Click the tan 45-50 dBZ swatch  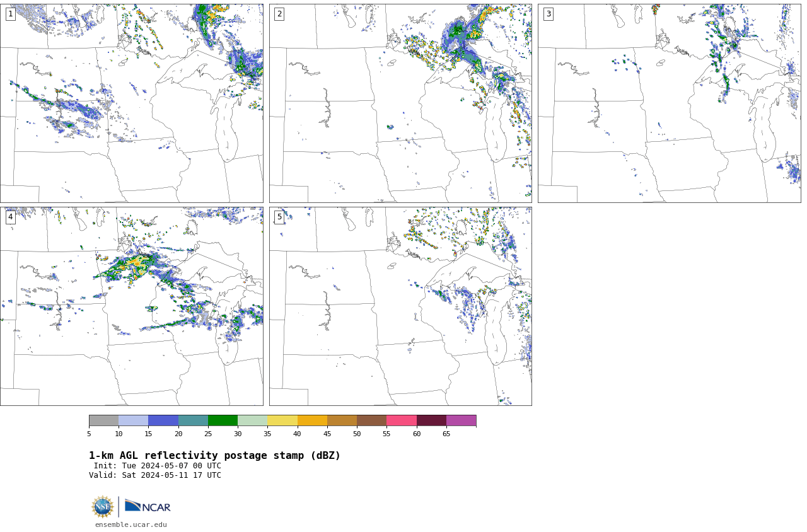(342, 420)
